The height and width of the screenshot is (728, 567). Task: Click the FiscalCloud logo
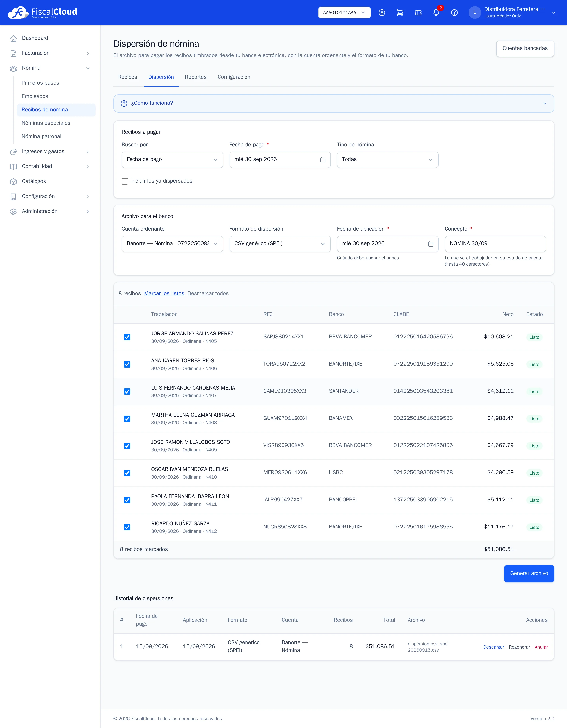pos(42,13)
